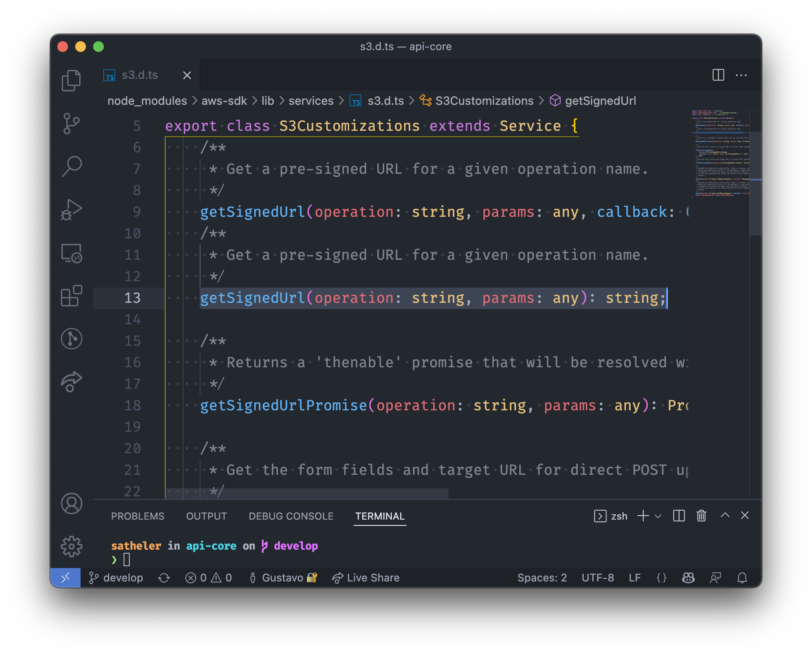Open notifications bell in status bar
The width and height of the screenshot is (812, 654).
coord(742,578)
